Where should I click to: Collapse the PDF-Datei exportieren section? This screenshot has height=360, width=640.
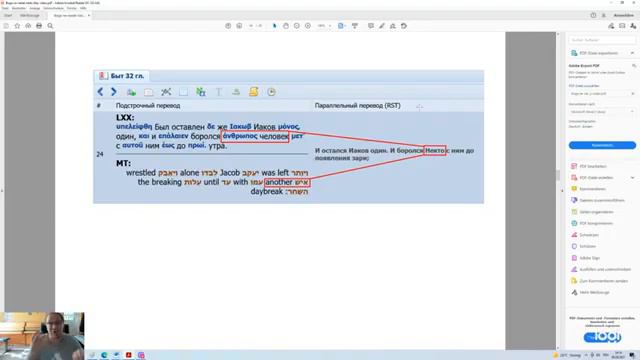(x=632, y=53)
